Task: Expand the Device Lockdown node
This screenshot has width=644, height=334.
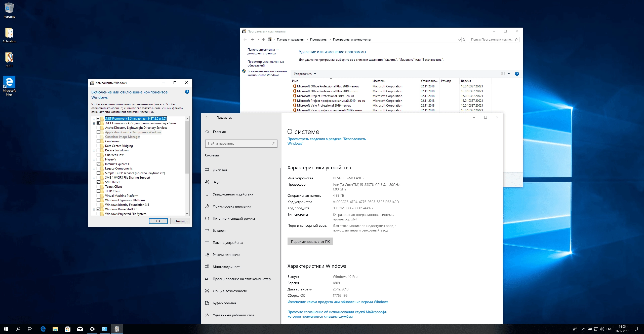Action: click(x=94, y=151)
